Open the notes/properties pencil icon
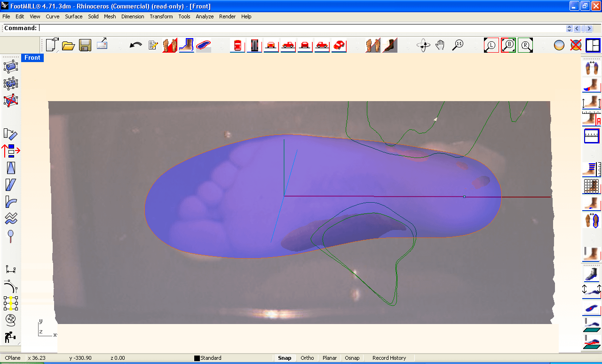This screenshot has height=364, width=602. click(153, 45)
